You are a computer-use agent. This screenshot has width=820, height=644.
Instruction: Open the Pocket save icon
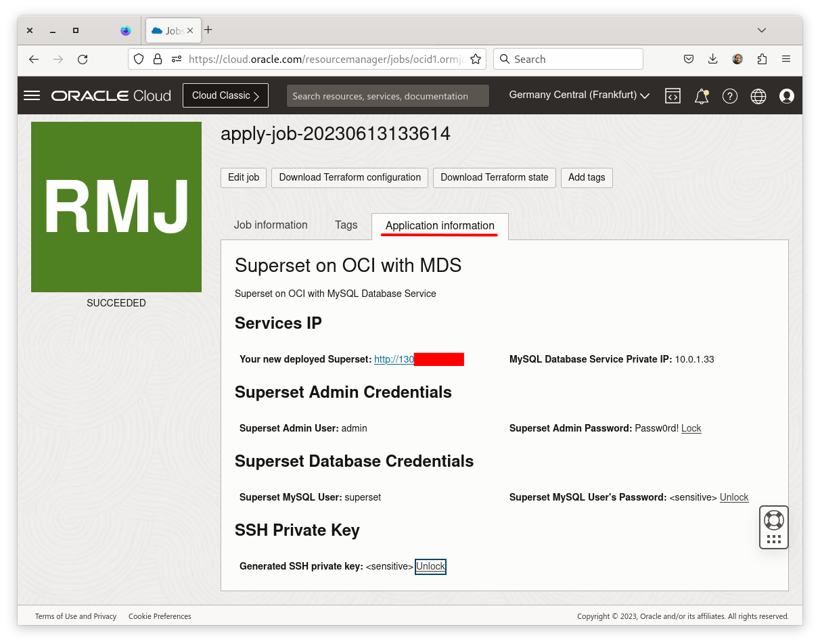point(689,59)
